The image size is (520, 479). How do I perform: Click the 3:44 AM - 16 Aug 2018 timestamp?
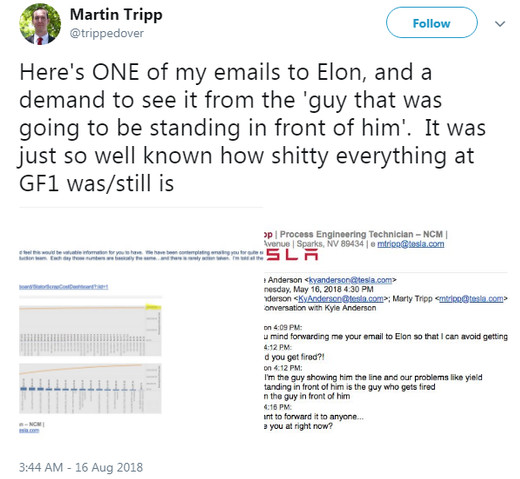click(81, 467)
